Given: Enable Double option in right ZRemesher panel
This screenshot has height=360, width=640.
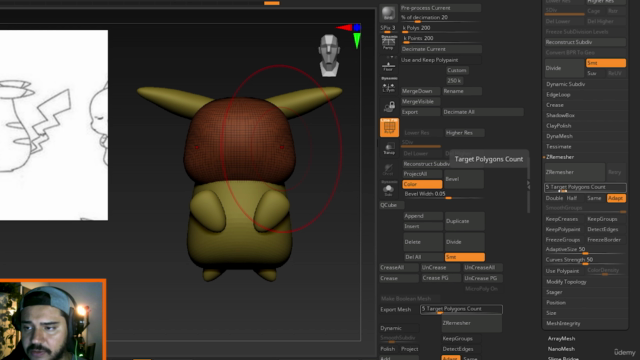Looking at the screenshot, I should (554, 198).
